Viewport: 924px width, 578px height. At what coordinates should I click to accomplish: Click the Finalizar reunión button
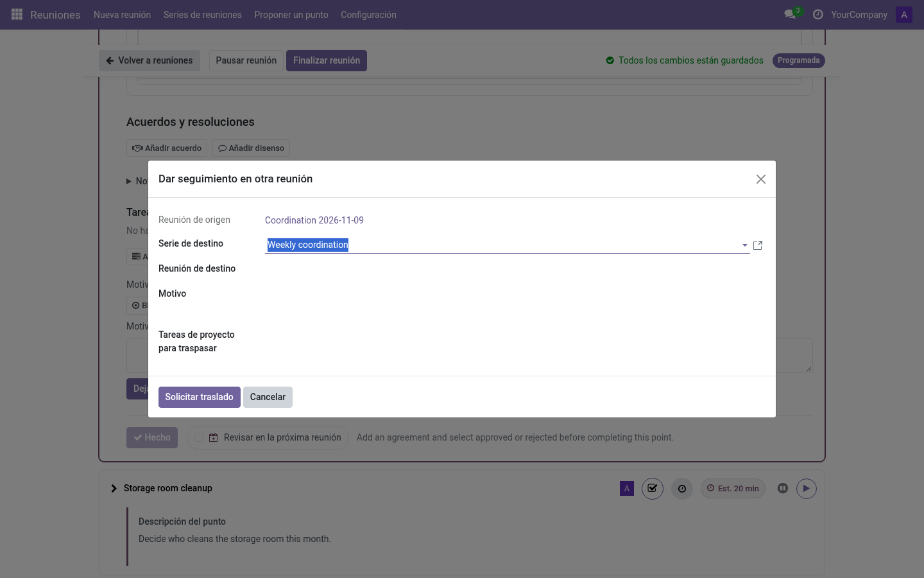(327, 60)
